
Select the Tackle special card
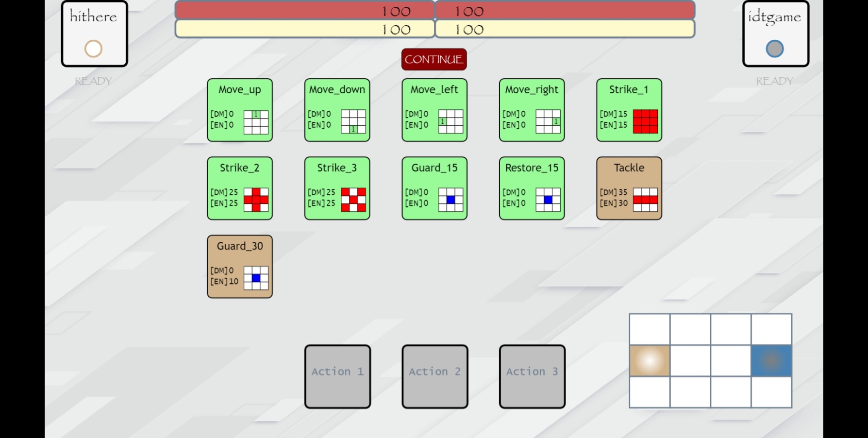[x=629, y=188]
